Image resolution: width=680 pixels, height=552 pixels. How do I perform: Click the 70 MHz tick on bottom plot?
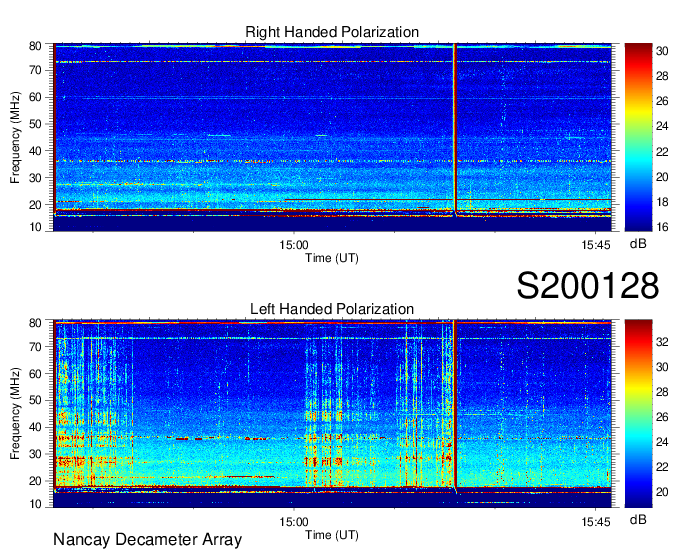(35, 346)
